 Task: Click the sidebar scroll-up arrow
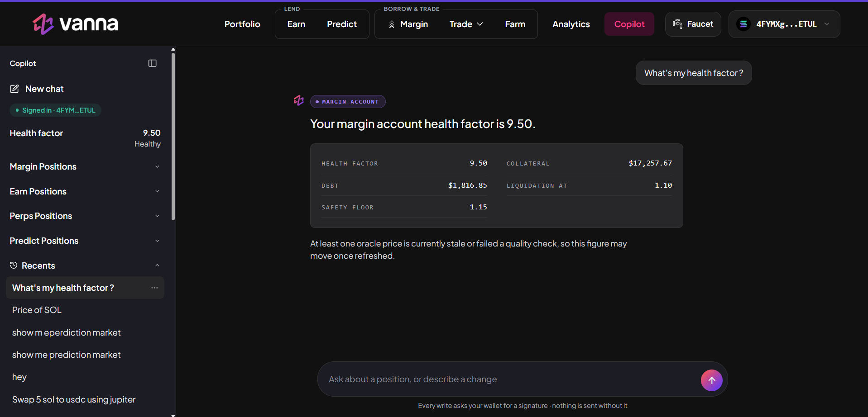tap(173, 49)
